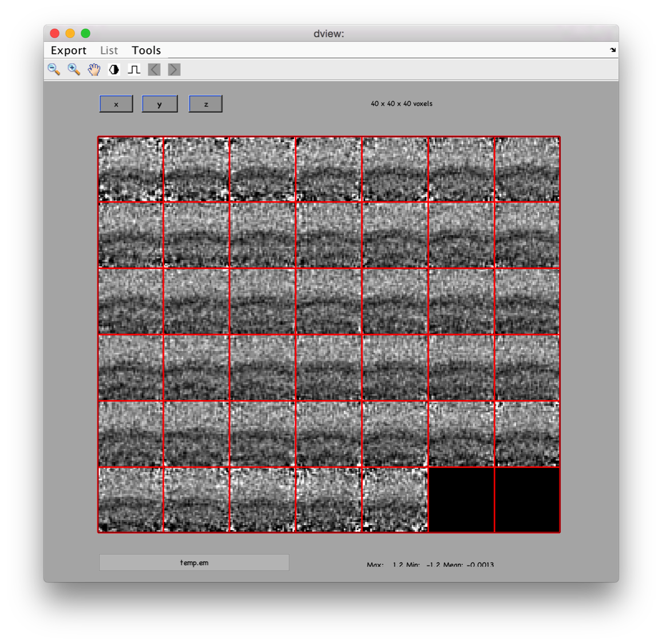
Task: Go to next with right arrow
Action: pos(174,70)
